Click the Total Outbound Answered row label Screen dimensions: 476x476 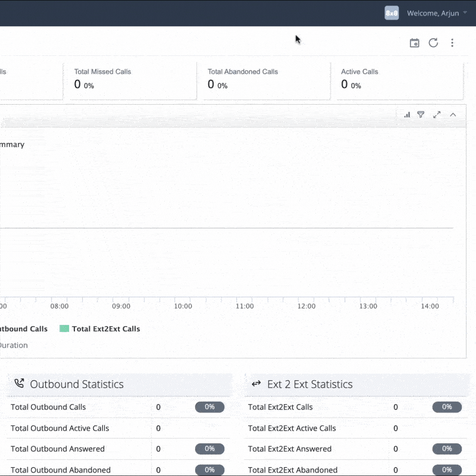pyautogui.click(x=58, y=449)
